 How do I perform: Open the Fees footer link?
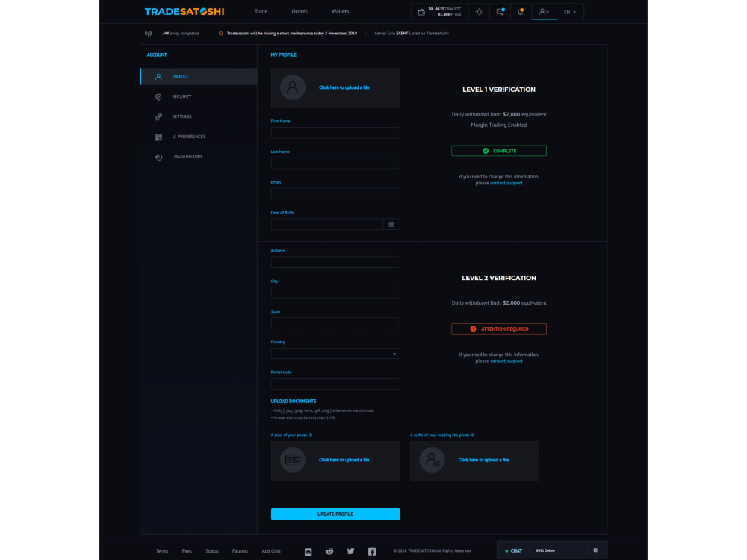(187, 551)
